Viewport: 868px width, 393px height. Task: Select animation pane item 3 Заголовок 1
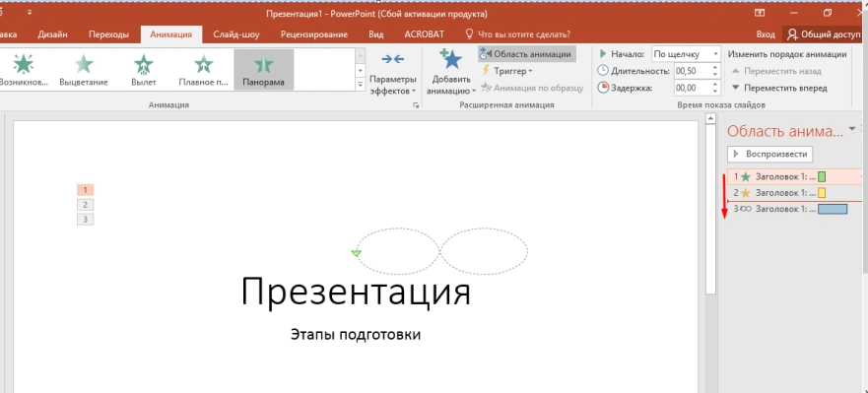tap(795, 209)
